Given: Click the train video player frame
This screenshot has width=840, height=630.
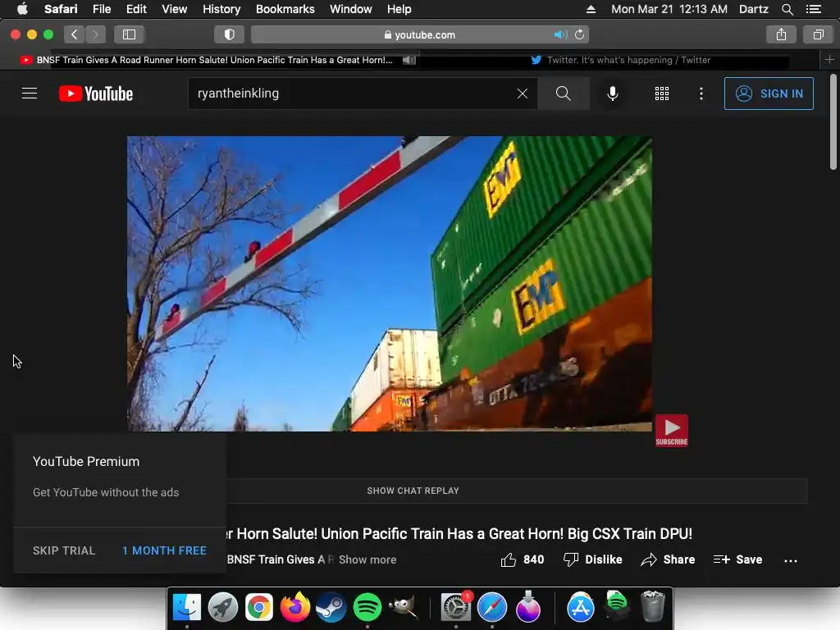Looking at the screenshot, I should 390,283.
